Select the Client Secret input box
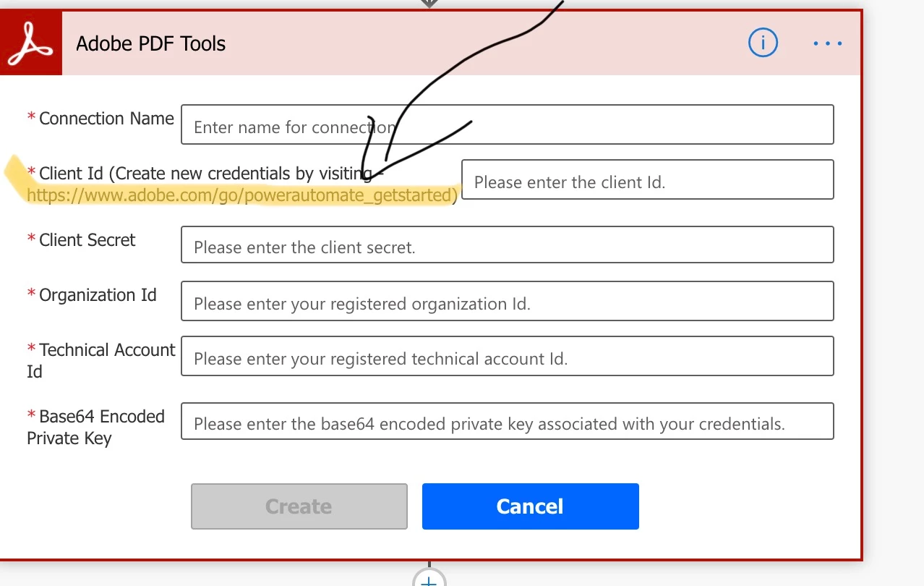 (508, 245)
